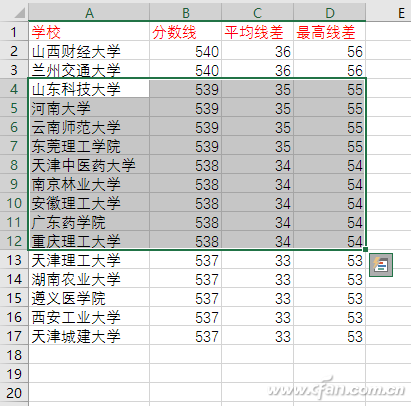Select cell 安徽理工大学
The width and height of the screenshot is (411, 406).
89,203
